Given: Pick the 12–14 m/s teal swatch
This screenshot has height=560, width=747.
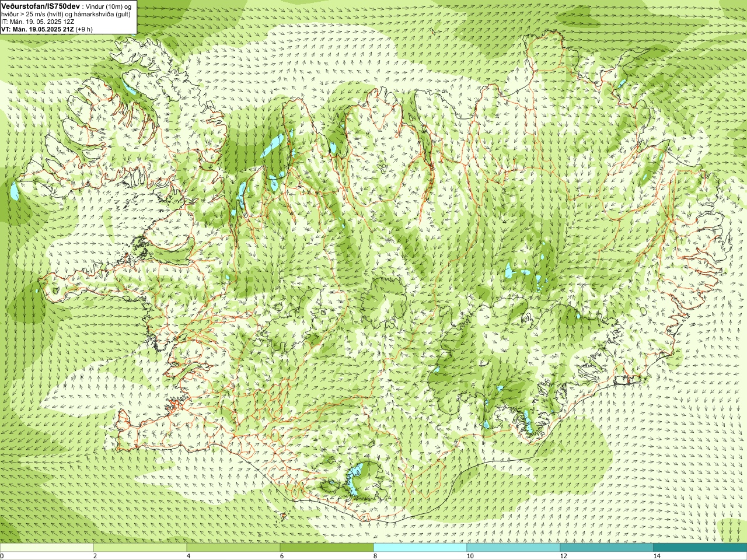Looking at the screenshot, I should point(607,548).
